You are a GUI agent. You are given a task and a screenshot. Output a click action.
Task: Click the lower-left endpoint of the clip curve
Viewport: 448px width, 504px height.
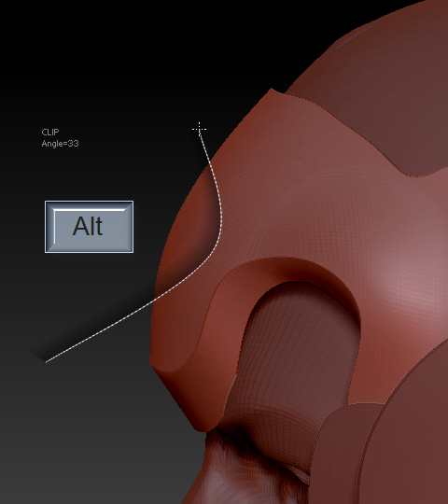[x=47, y=361]
